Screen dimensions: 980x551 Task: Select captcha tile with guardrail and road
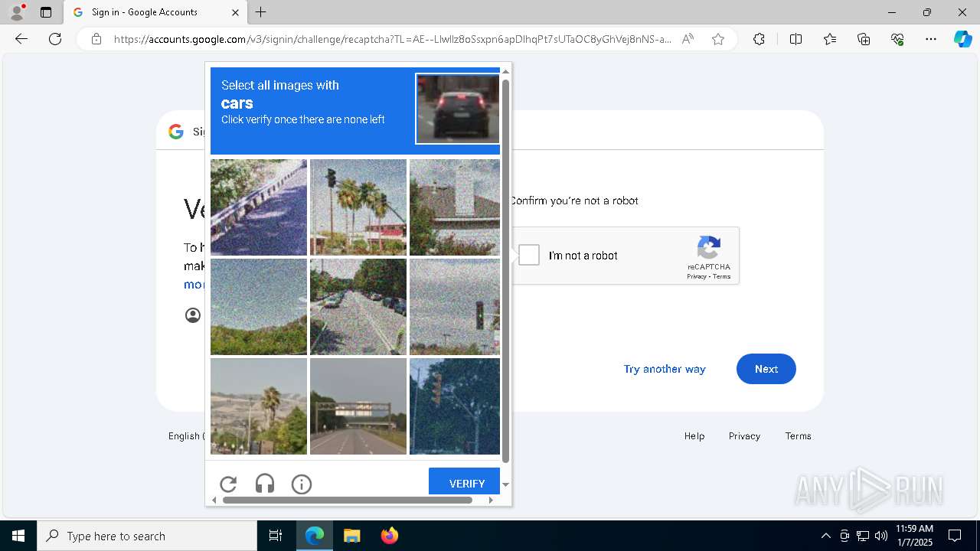tap(259, 207)
